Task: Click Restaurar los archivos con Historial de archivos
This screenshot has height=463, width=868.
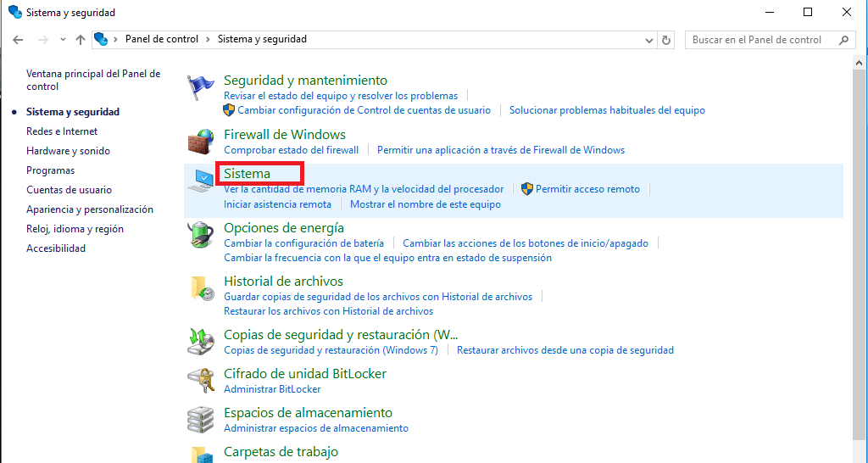Action: (328, 311)
